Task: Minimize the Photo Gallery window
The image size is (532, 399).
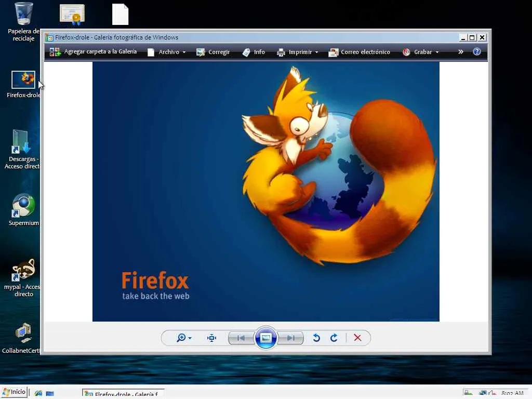Action: [x=463, y=37]
